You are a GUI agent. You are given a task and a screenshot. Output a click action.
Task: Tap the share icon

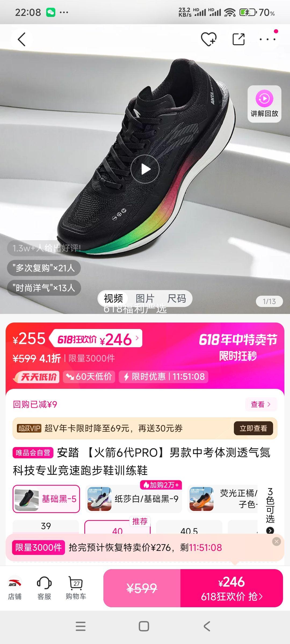point(238,39)
